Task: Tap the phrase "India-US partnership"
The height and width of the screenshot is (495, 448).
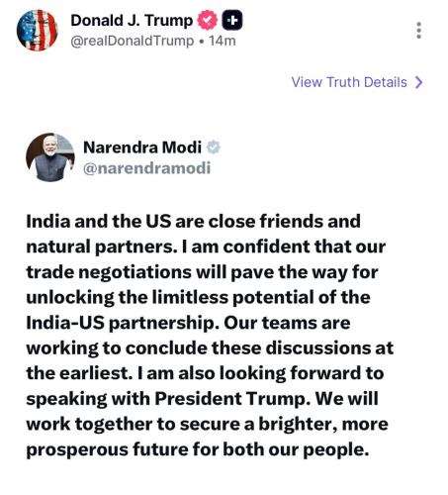Action: point(123,323)
